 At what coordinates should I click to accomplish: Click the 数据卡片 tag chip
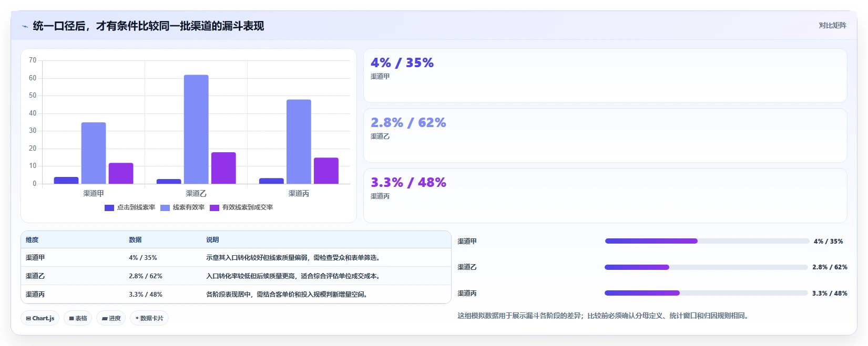pos(149,318)
